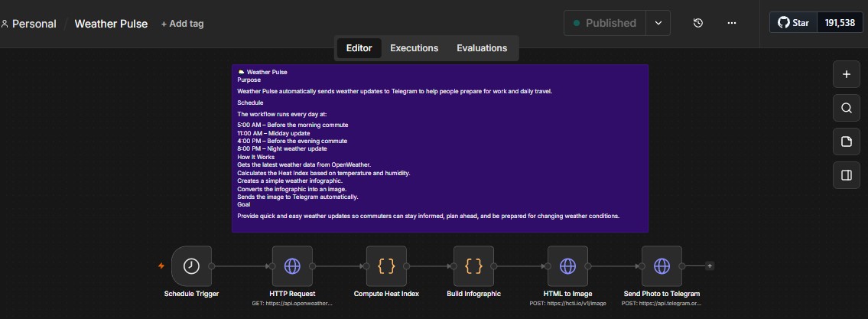Screen dimensions: 868x319
Task: Open the HTTP Request globe node
Action: pyautogui.click(x=292, y=266)
